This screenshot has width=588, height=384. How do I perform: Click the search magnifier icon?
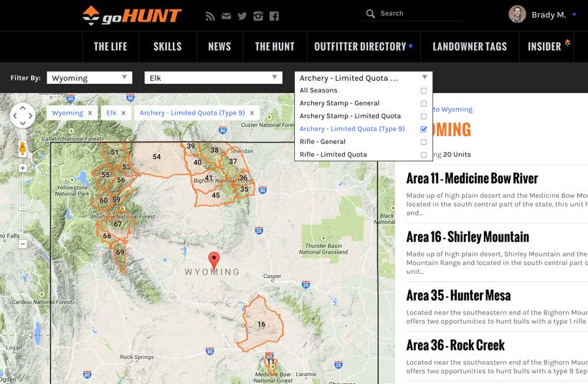click(370, 14)
